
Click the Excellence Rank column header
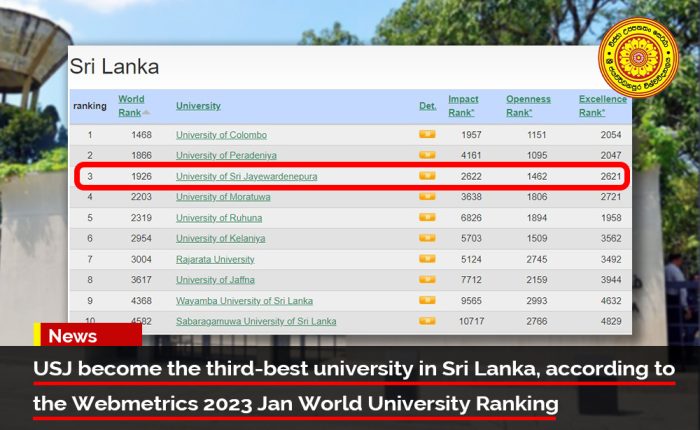point(602,105)
